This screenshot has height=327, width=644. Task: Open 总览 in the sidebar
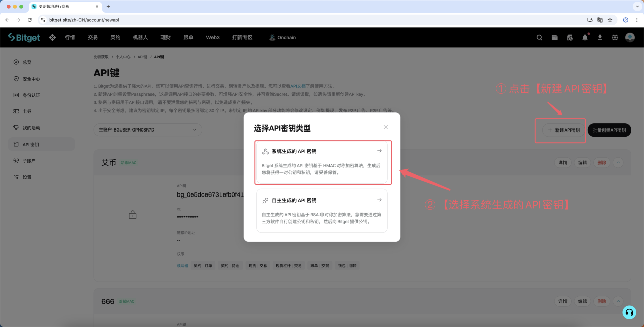[41, 62]
